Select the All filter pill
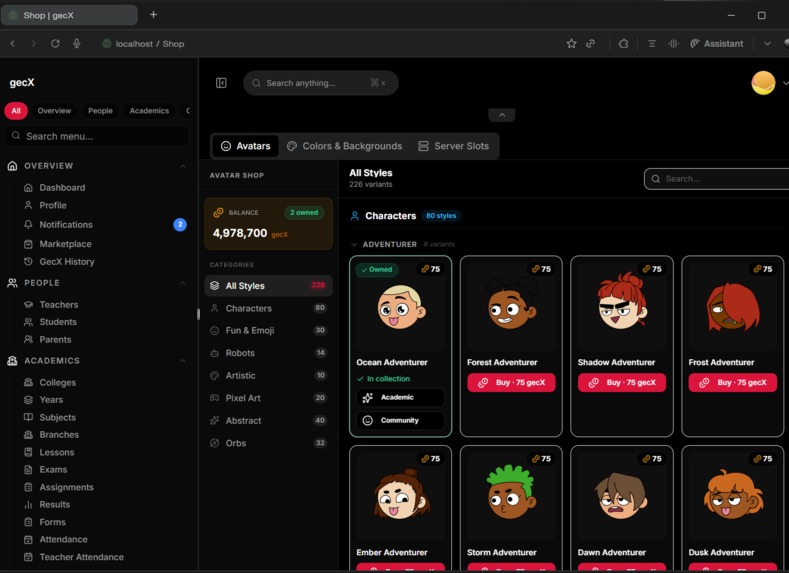 coord(16,111)
